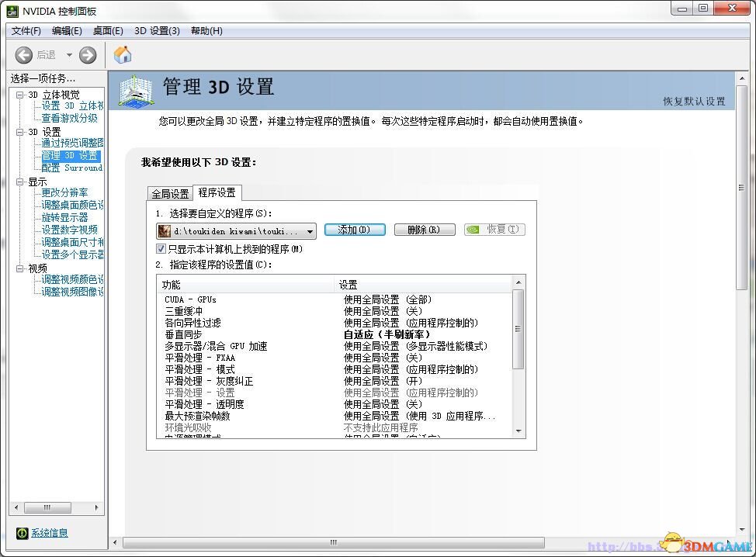Collapse the 显示 tree node

pos(19,182)
